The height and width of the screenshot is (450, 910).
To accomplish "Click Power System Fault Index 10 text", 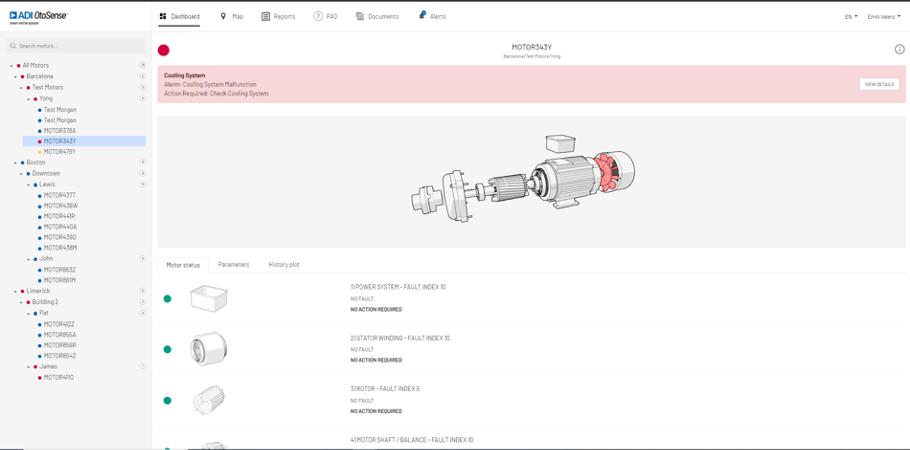I will click(x=398, y=287).
